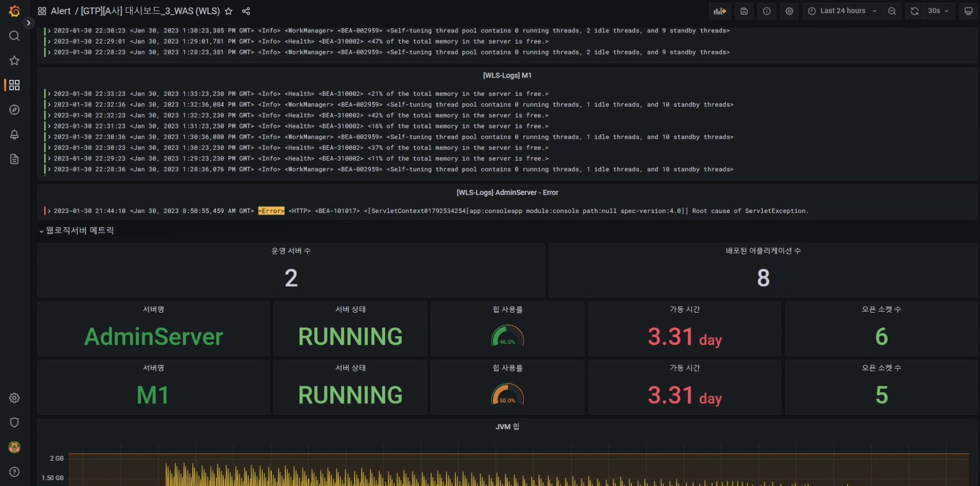Open dashboard insights info icon
Screen dimensions: 980x486
(767, 11)
